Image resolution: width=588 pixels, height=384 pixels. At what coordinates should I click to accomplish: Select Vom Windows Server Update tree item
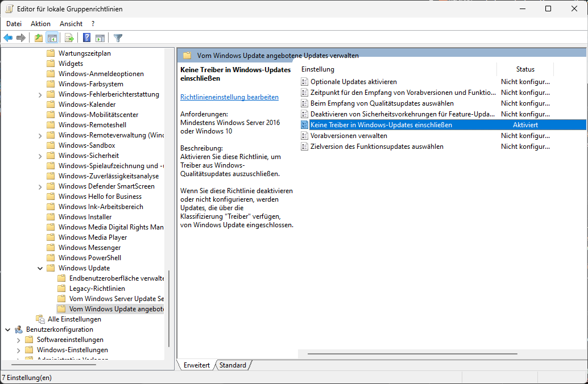pyautogui.click(x=116, y=299)
